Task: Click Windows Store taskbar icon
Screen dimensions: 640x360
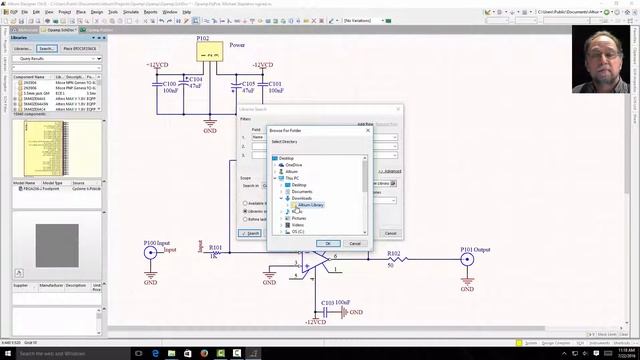Action: coord(188,353)
